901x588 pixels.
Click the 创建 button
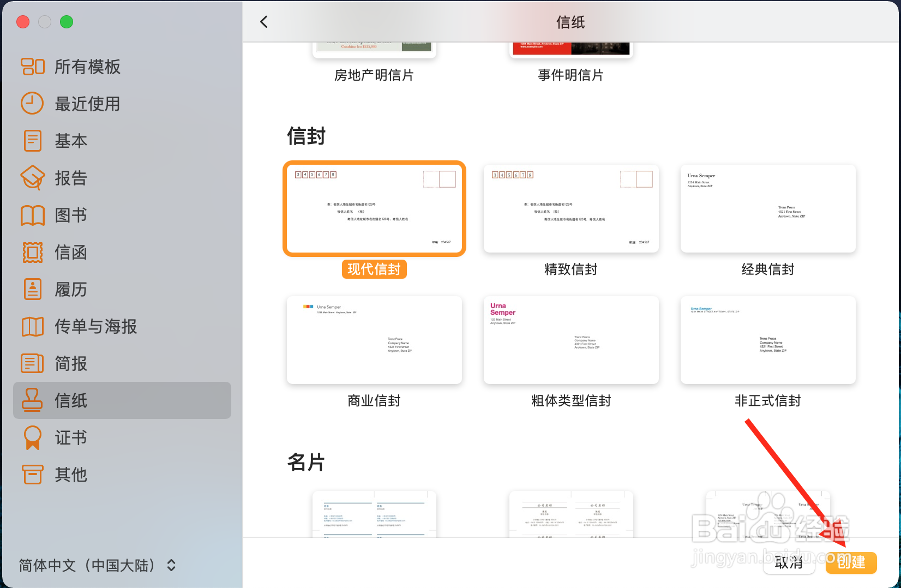[851, 563]
